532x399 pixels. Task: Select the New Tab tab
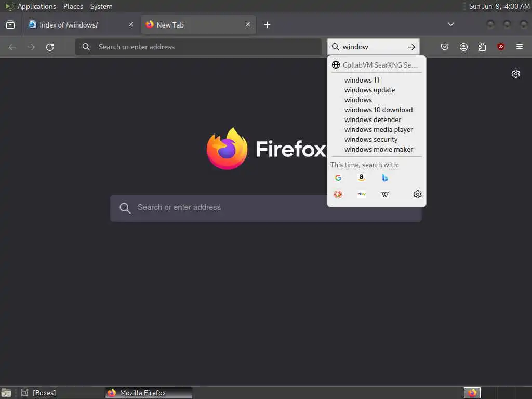tap(198, 25)
